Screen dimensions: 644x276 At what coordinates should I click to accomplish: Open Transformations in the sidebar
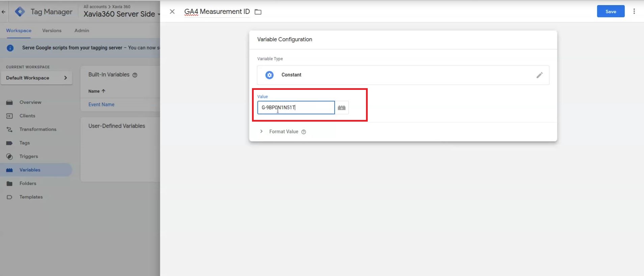coord(38,129)
